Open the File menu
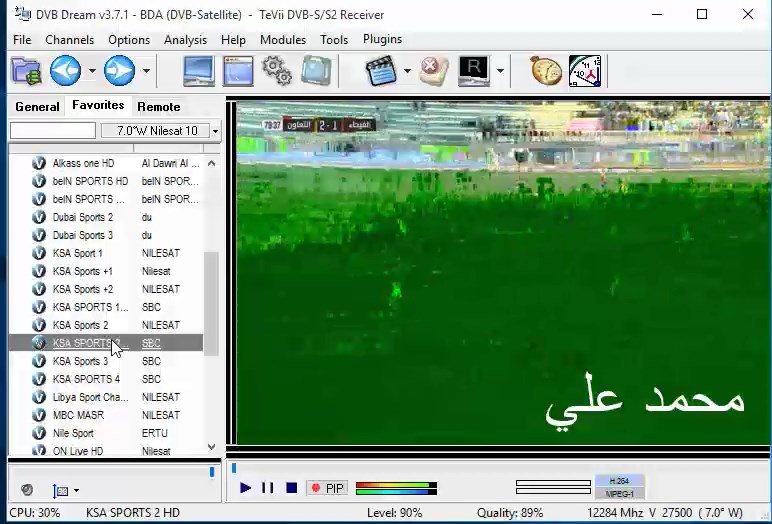The height and width of the screenshot is (524, 772). tap(22, 40)
